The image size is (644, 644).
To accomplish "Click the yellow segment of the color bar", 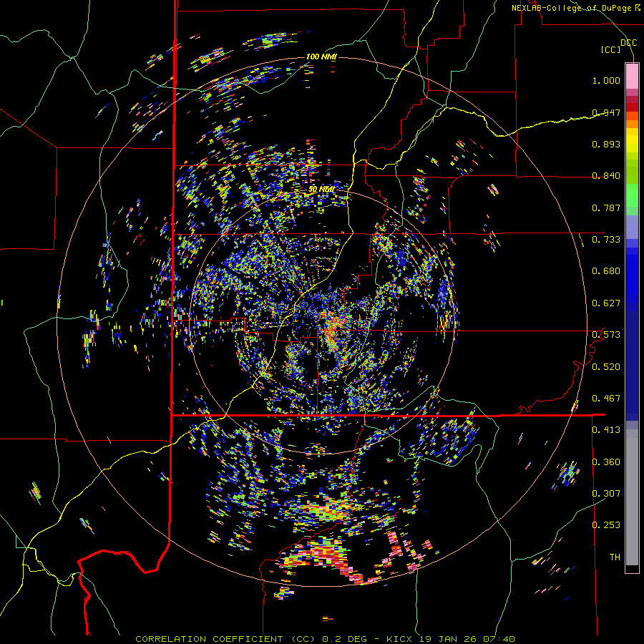I will pos(632,140).
